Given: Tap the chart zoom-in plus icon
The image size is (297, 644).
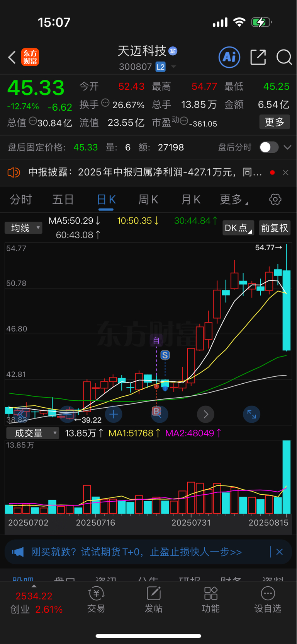Looking at the screenshot, I should pyautogui.click(x=114, y=415).
